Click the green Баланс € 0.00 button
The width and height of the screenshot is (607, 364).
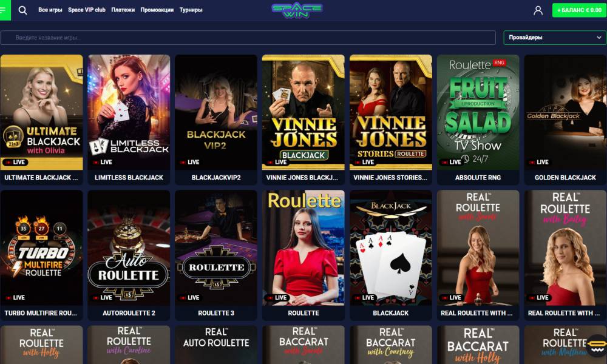point(579,10)
